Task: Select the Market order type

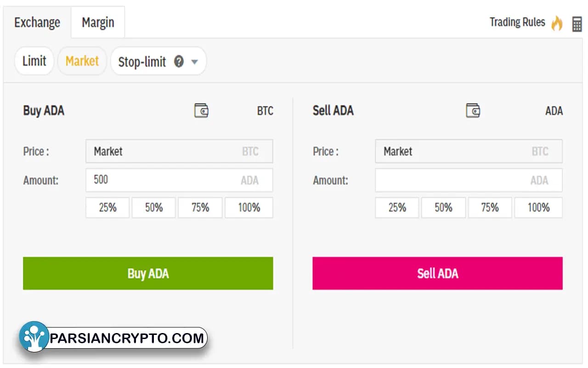Action: 82,61
